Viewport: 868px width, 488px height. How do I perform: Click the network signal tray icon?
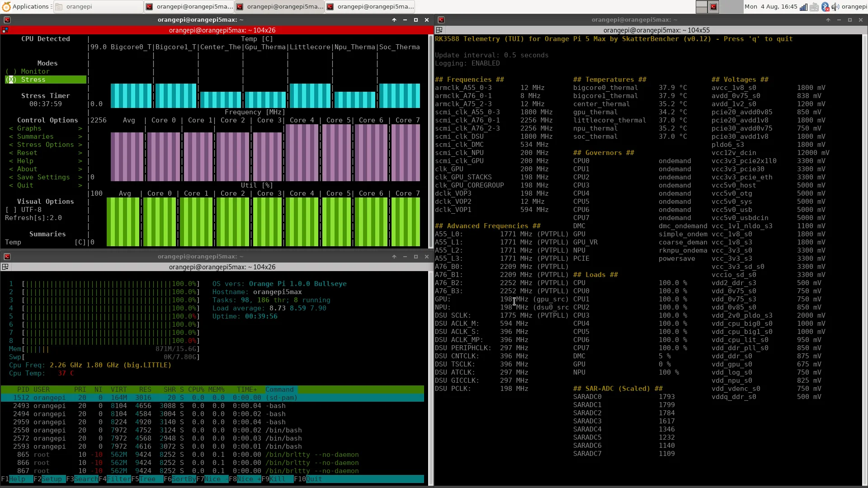[x=803, y=7]
